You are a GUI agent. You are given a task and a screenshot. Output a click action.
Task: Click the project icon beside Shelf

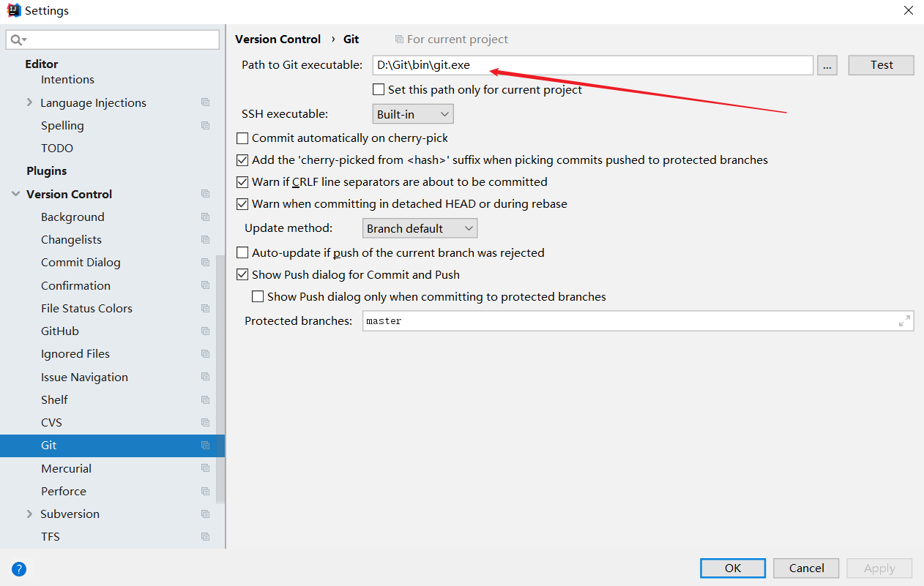point(205,399)
